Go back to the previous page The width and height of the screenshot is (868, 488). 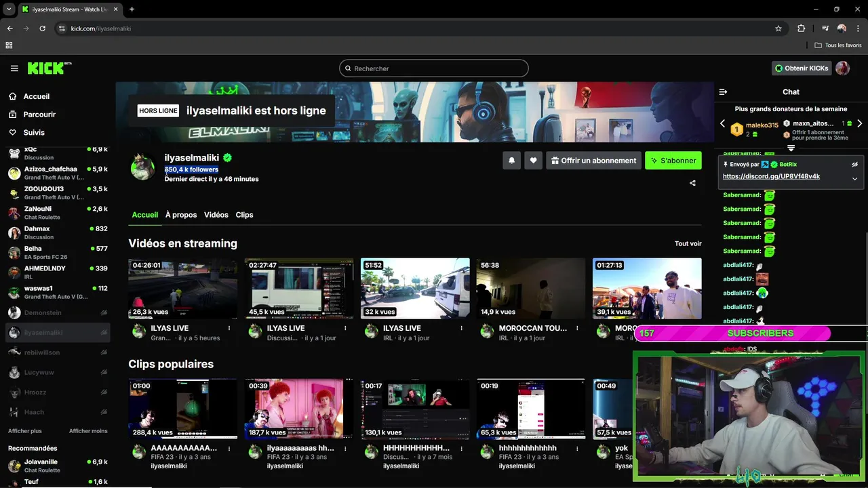(9, 28)
